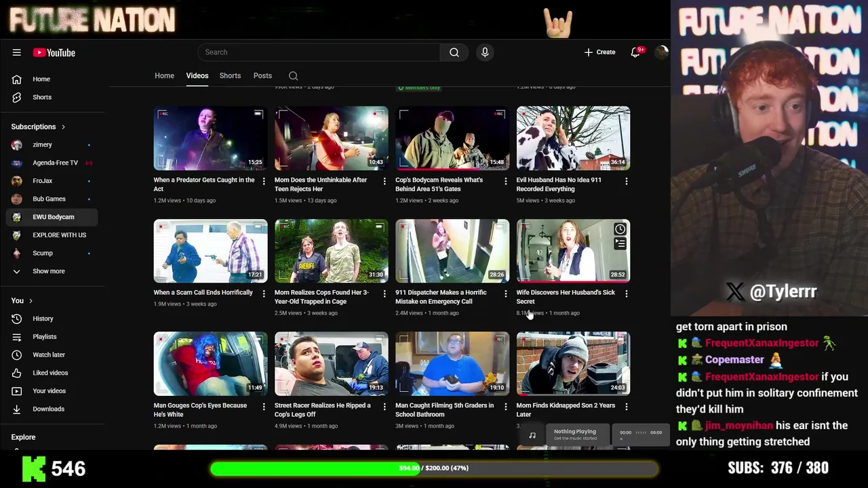Open 'Mom Finds Kidnapped Son 2 Years Later' title
The height and width of the screenshot is (488, 868).
coord(566,410)
